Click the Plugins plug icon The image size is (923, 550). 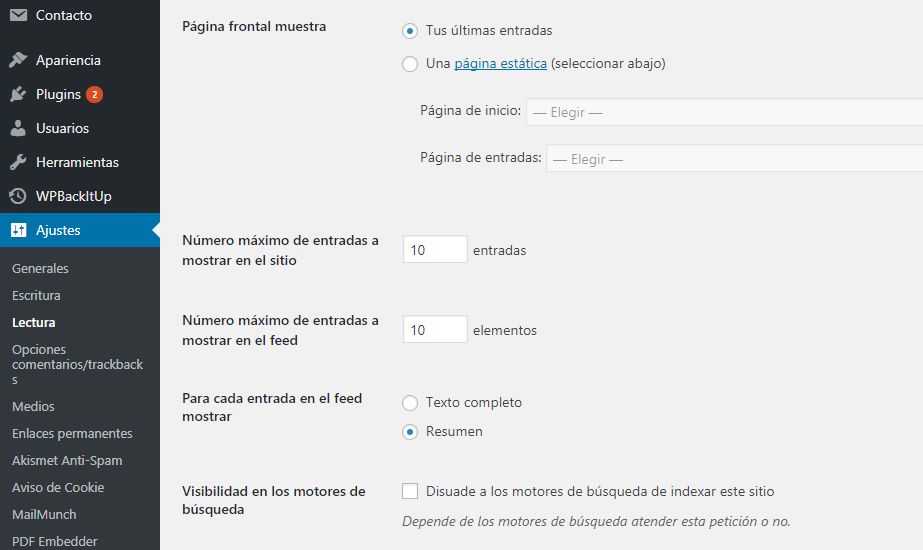18,94
